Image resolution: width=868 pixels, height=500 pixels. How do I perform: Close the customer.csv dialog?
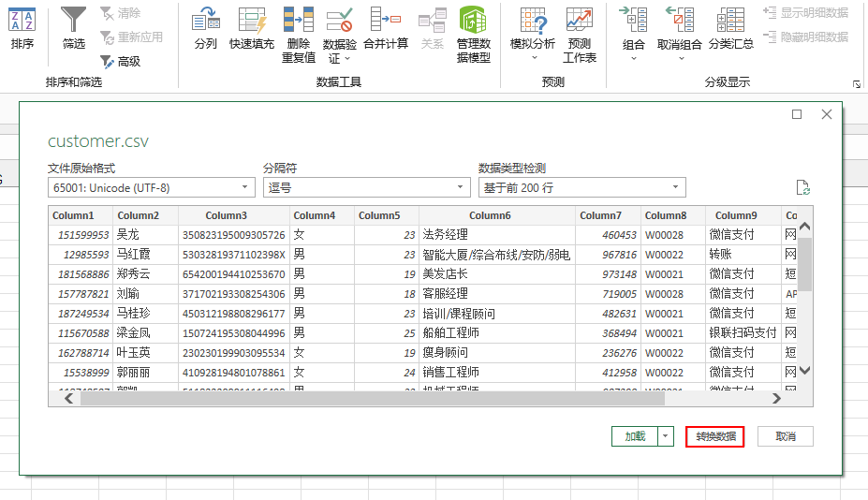(x=827, y=114)
